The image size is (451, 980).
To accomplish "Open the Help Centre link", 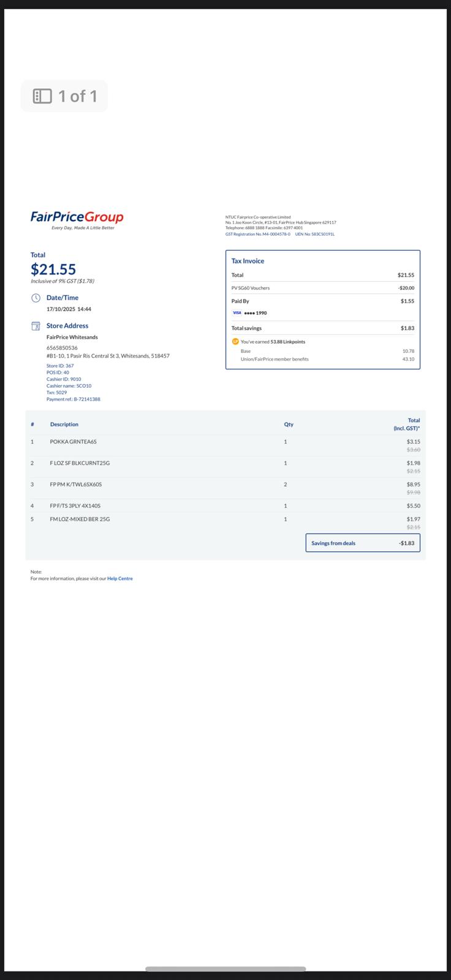I will point(120,579).
